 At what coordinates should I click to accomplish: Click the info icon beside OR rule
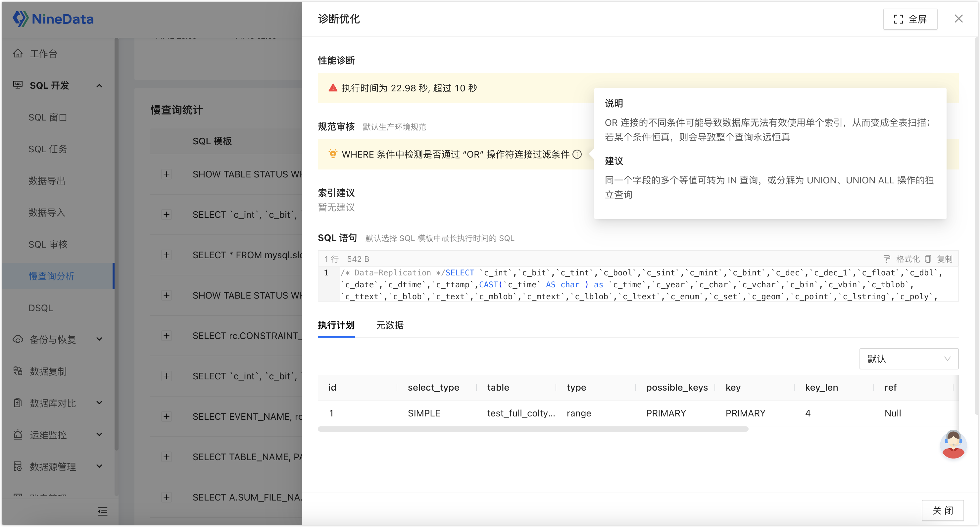point(577,154)
